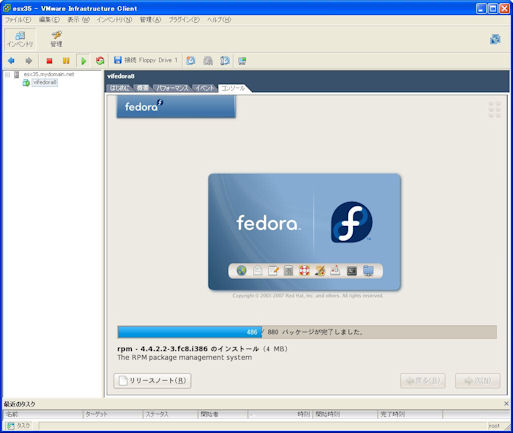The width and height of the screenshot is (513, 433).
Task: Sort tasks by 開始者 column
Action: pos(223,414)
